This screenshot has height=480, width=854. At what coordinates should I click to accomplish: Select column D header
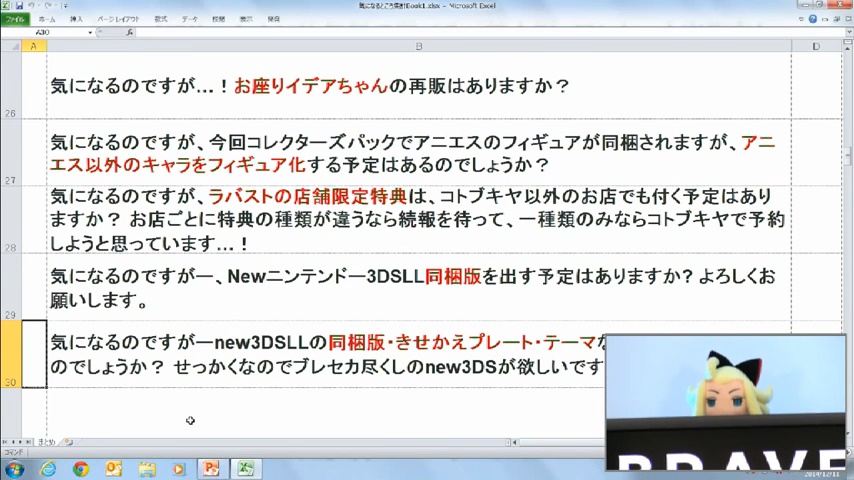(x=816, y=46)
